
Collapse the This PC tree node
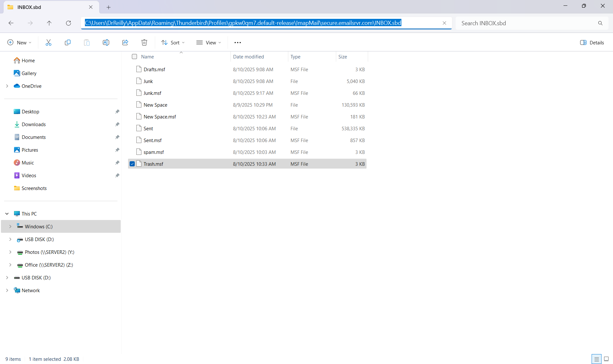[x=7, y=214]
